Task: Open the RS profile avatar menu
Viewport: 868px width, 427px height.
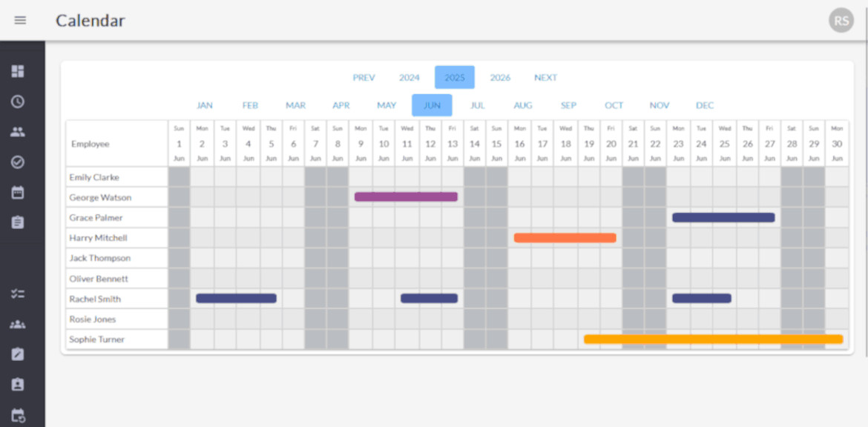Action: (841, 20)
